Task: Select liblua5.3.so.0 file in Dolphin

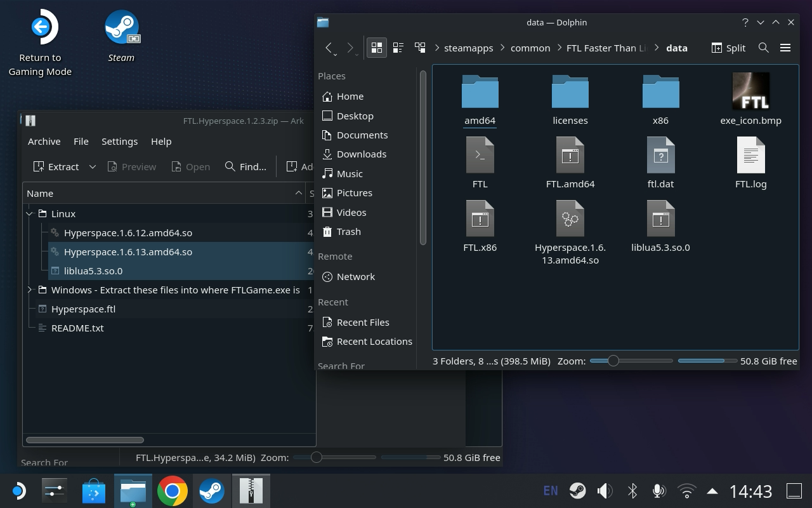Action: pyautogui.click(x=660, y=227)
